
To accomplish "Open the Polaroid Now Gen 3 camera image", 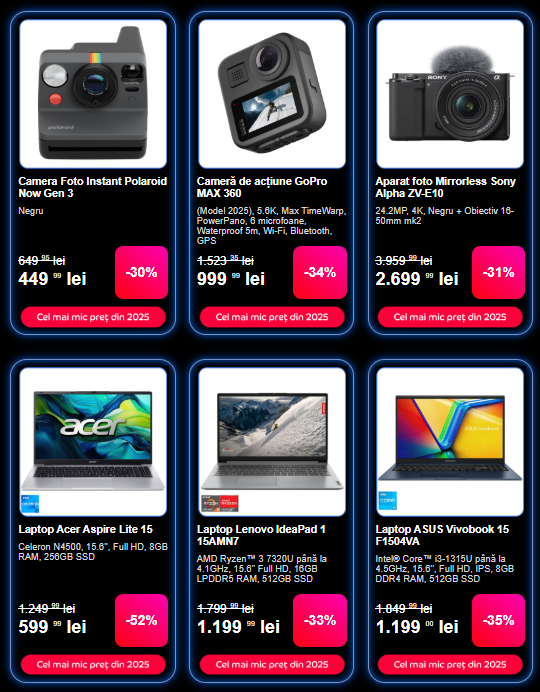I will point(93,94).
